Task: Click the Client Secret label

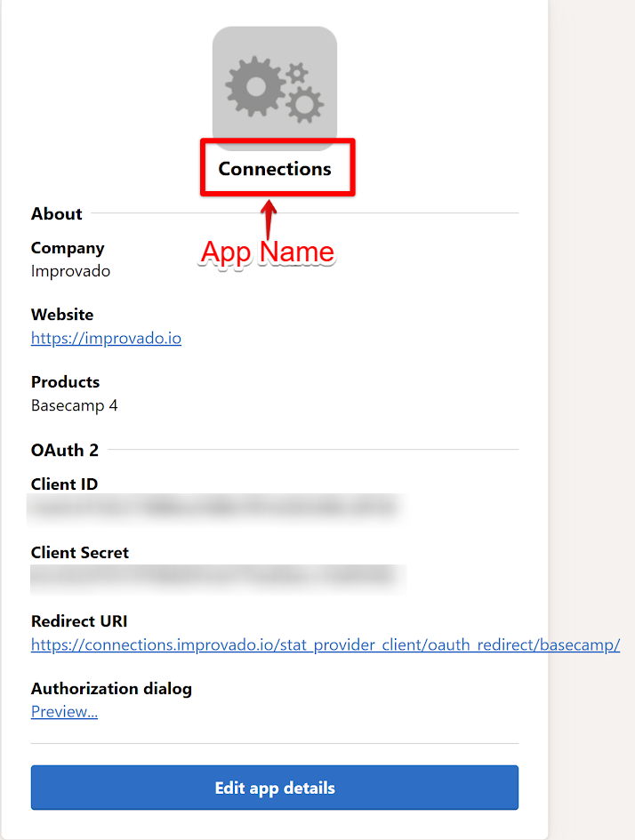Action: click(80, 552)
